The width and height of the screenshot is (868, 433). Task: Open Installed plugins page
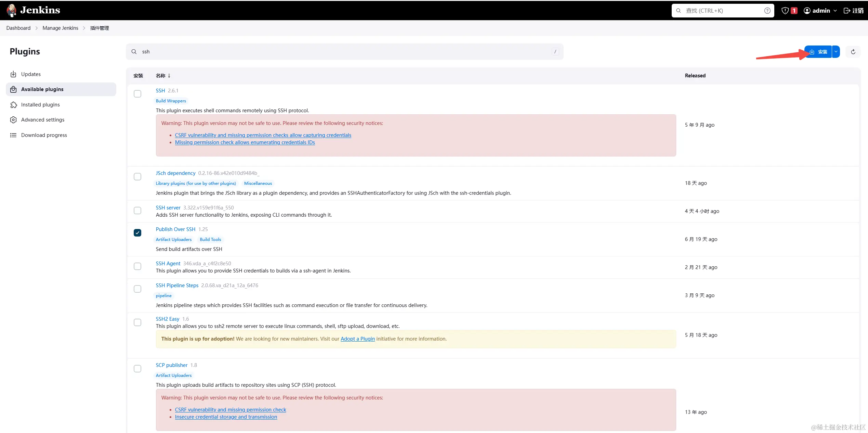click(x=40, y=105)
